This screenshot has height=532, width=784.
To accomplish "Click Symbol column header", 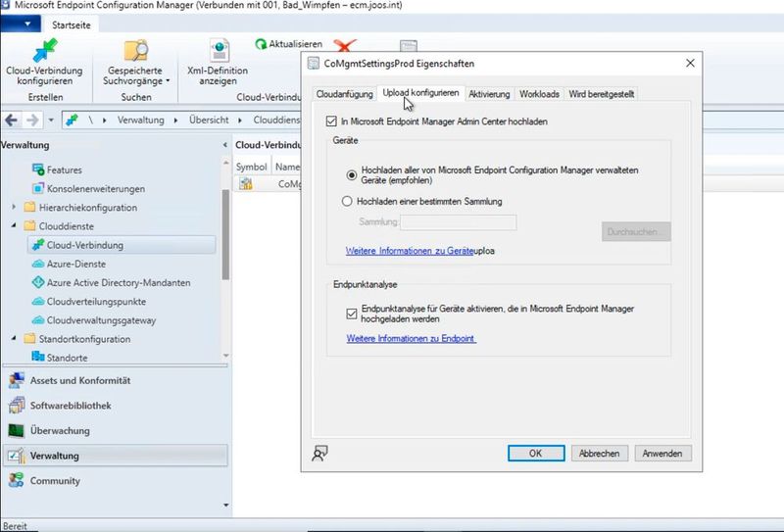I will [x=252, y=167].
